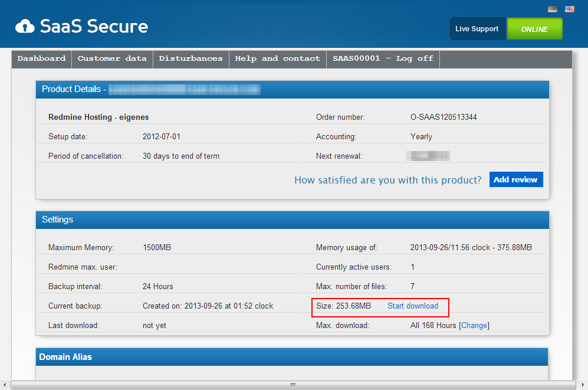588x390 pixels.
Task: Click the red-highlighted backup size box
Action: [x=380, y=307]
